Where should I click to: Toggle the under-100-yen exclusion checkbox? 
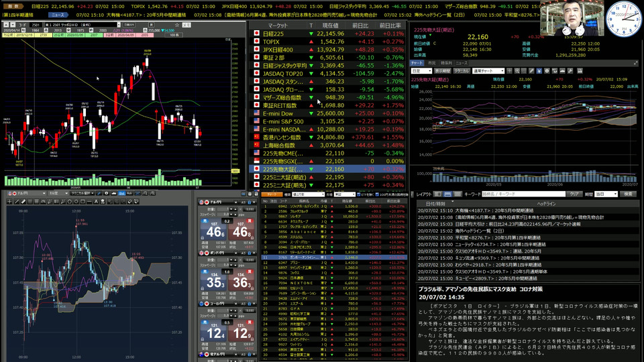point(377,194)
